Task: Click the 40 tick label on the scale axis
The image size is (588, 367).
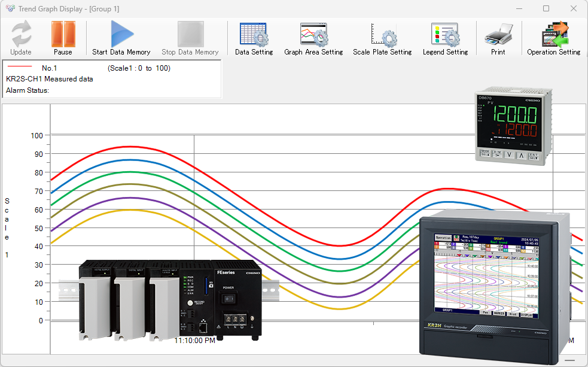Action: 39,246
